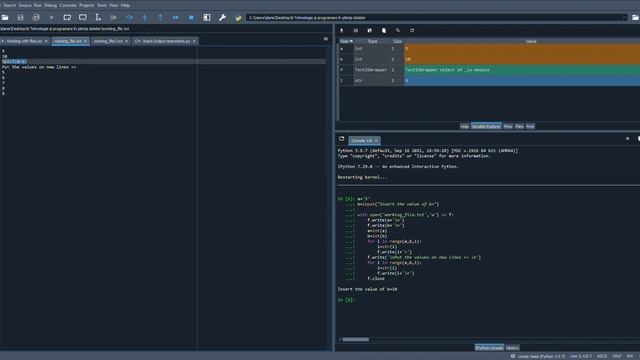Maximize the current pane
Screen dimensions: 640x360
[x=207, y=18]
